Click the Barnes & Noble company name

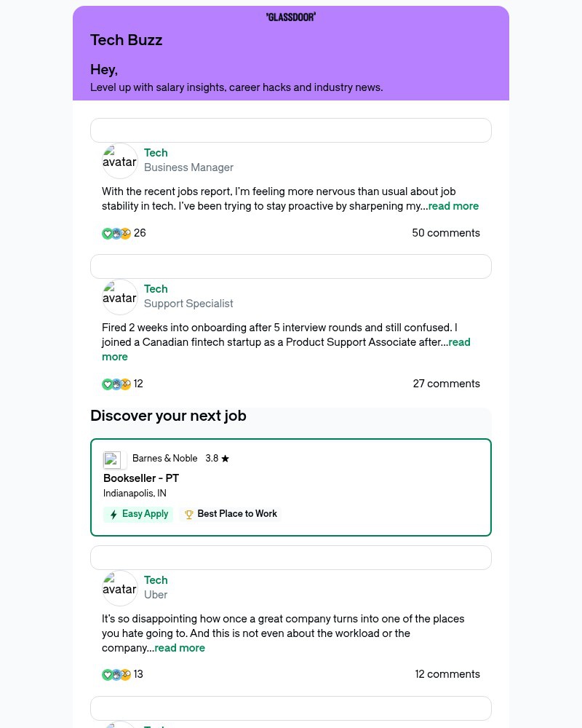pos(165,459)
